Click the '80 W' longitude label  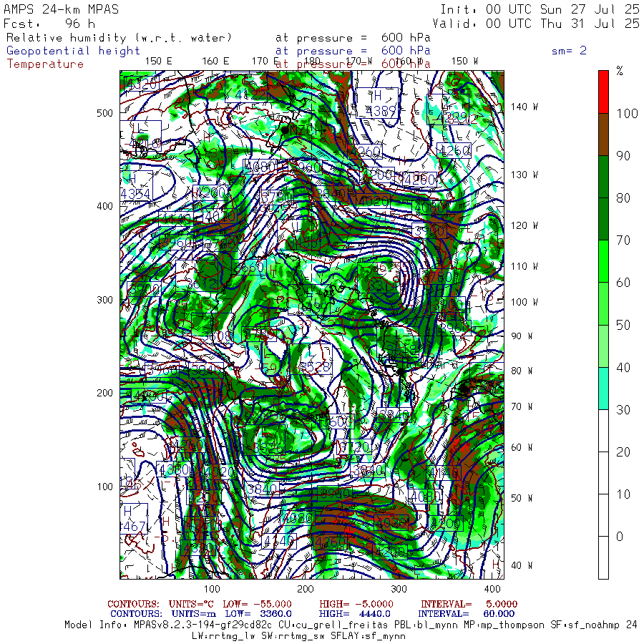[522, 371]
